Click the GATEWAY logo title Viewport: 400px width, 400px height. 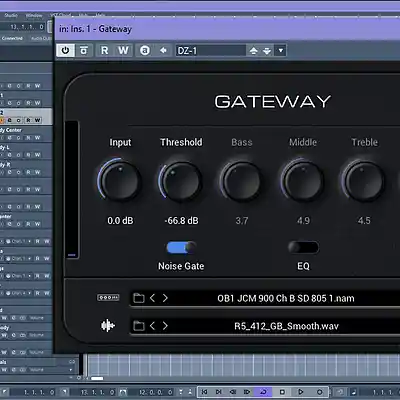273,102
